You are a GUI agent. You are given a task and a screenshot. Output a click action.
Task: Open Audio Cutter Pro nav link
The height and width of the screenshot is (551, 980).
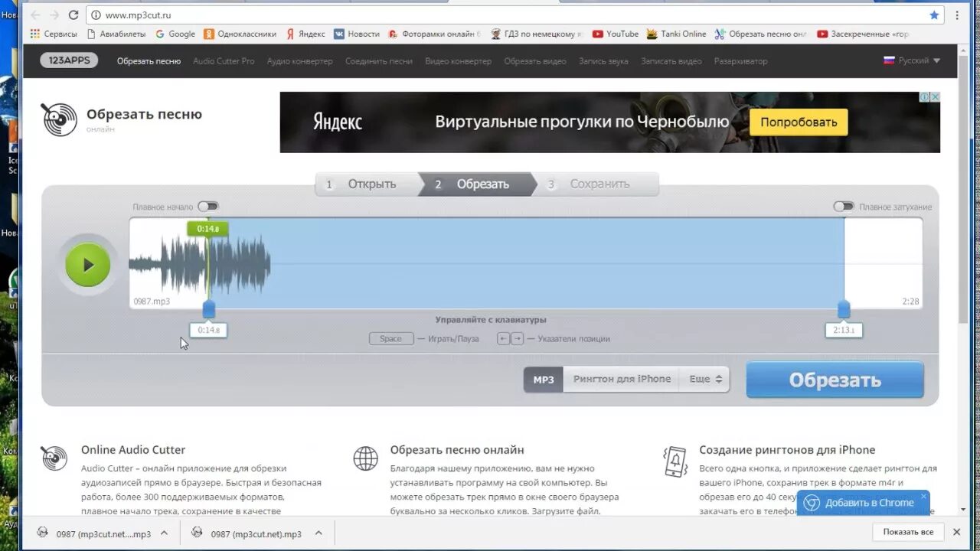click(224, 61)
